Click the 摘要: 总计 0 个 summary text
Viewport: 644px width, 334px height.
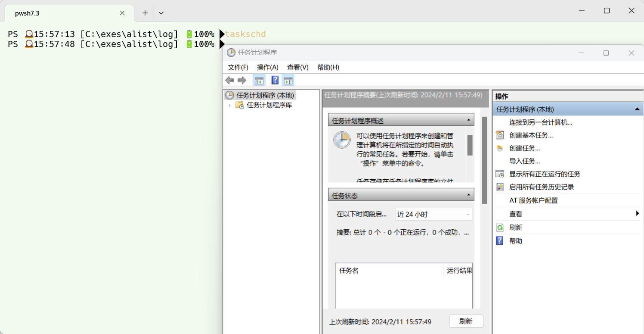402,233
